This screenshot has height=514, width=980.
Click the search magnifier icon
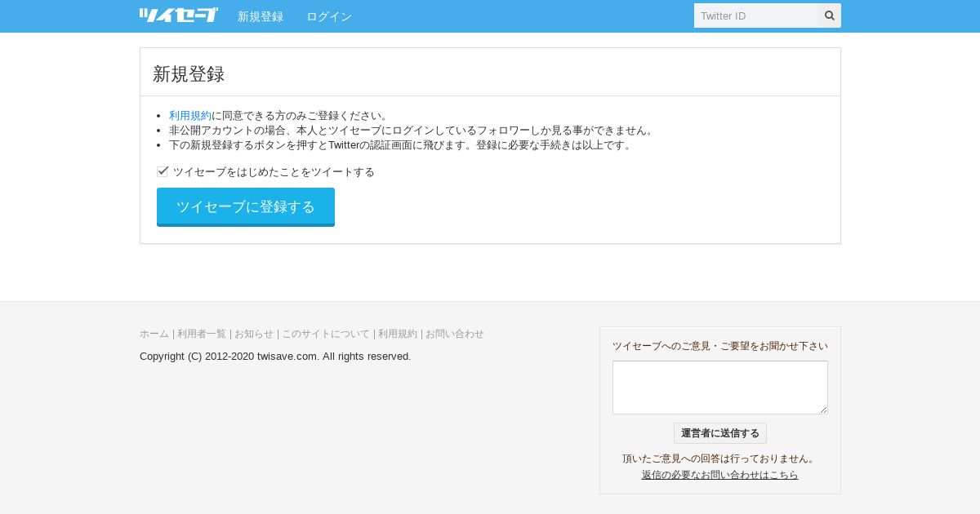tap(830, 16)
